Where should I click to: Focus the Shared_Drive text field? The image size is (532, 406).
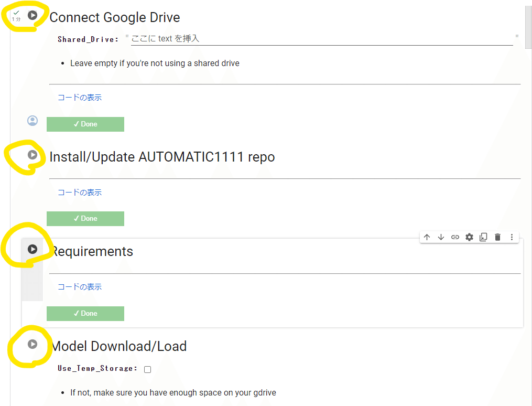click(x=322, y=39)
